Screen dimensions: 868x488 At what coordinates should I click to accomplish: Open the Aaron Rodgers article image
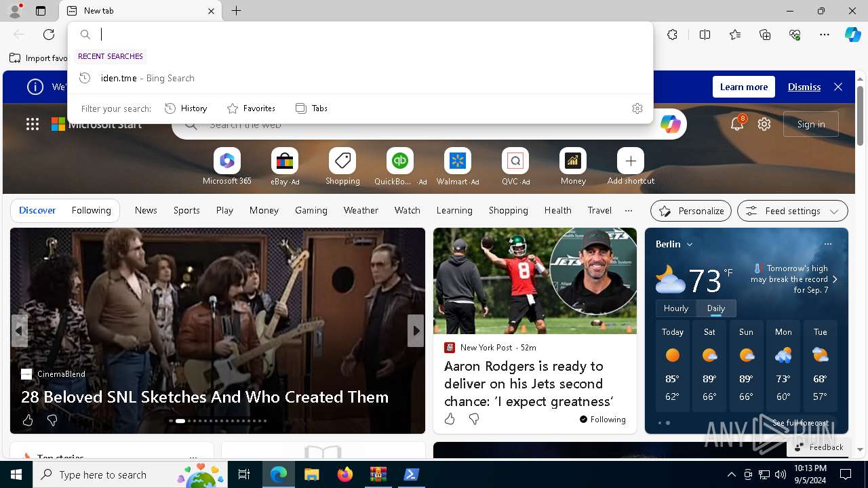535,281
